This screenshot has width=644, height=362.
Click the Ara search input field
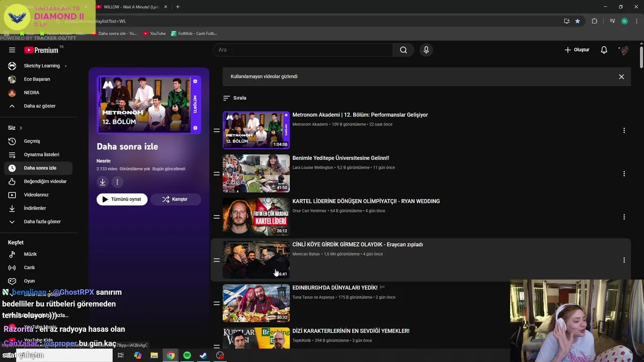[303, 50]
